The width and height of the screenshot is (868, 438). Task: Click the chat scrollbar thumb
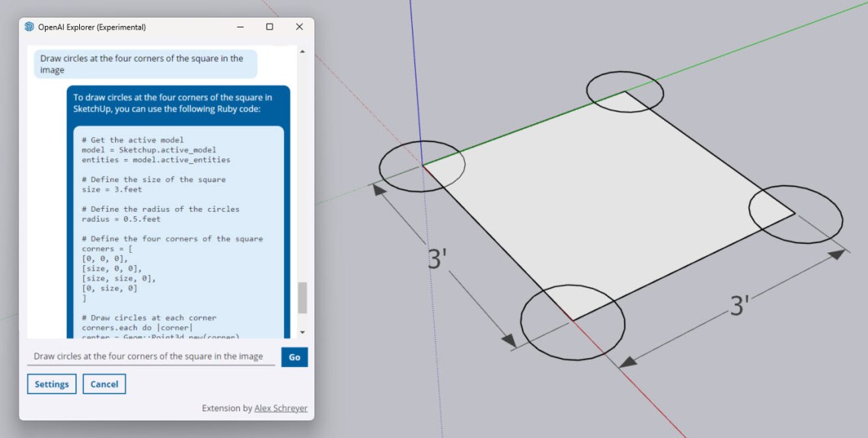(x=302, y=297)
